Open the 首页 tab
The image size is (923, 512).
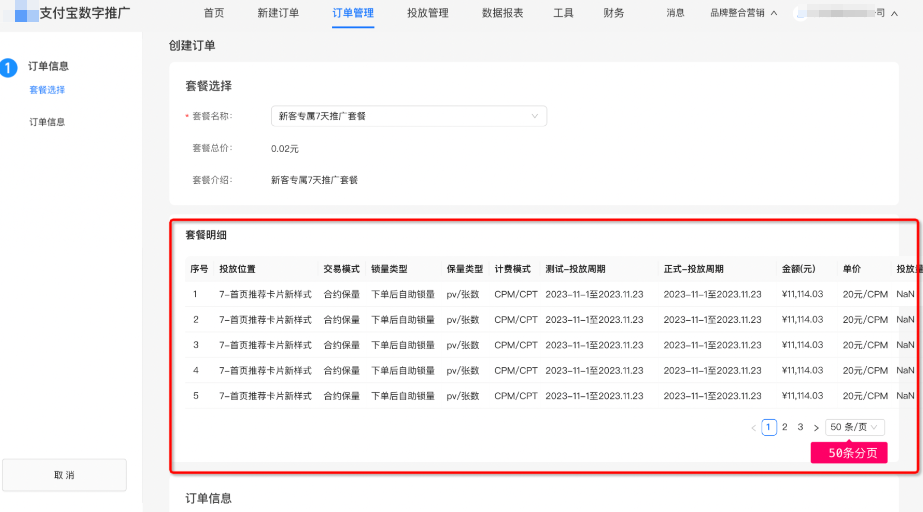pyautogui.click(x=214, y=13)
